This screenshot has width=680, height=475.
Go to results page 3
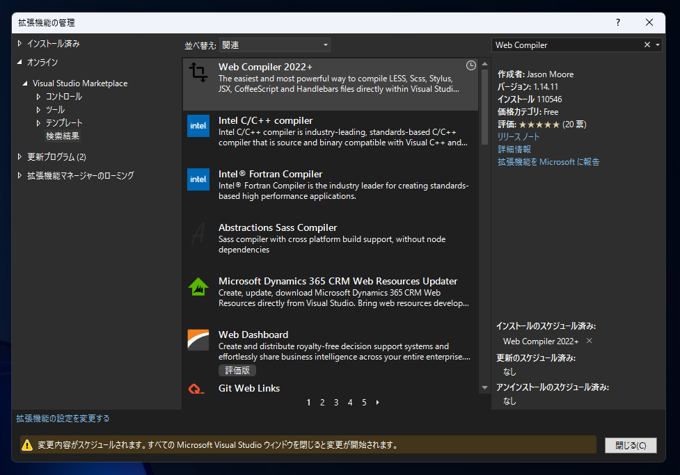tap(336, 403)
